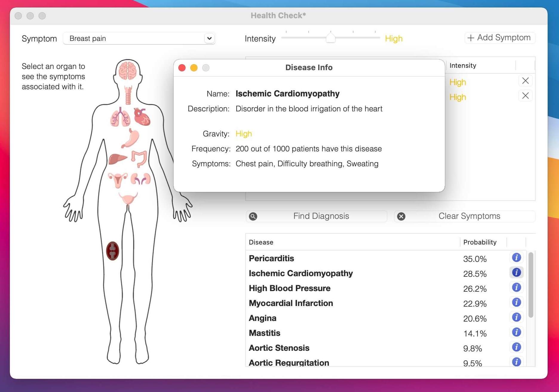
Task: Open info for Pericarditis
Action: [x=516, y=258]
